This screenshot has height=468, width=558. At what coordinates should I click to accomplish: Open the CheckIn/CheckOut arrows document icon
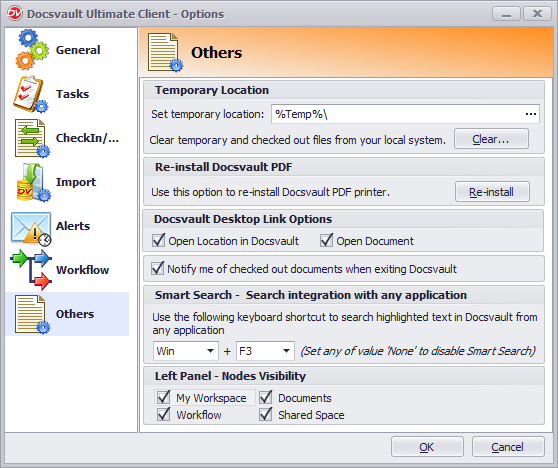tap(32, 138)
